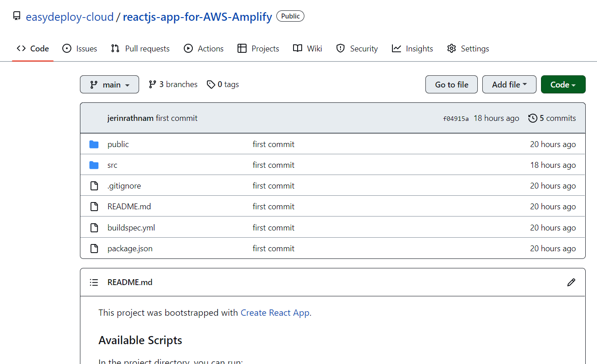Open the Create React App link
Image resolution: width=597 pixels, height=364 pixels.
[x=275, y=313]
